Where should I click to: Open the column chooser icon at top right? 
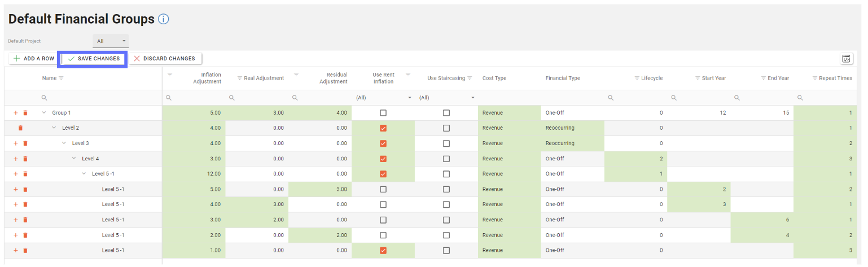pyautogui.click(x=846, y=59)
